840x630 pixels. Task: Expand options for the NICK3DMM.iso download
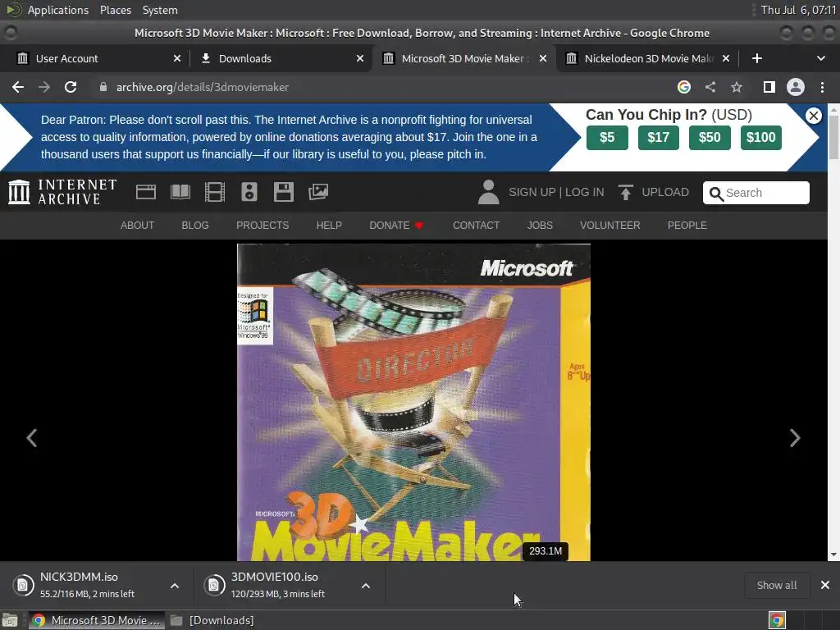click(x=175, y=586)
